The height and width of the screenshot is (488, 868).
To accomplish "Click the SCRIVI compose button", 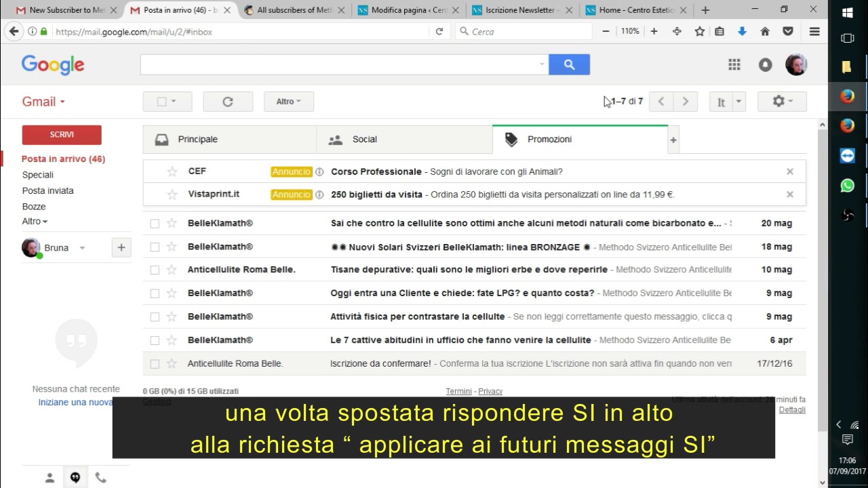I will coord(62,135).
